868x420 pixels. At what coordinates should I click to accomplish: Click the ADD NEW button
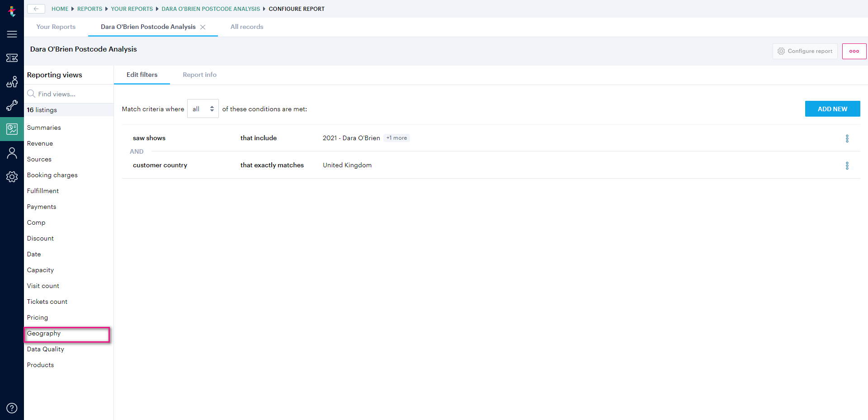point(832,109)
